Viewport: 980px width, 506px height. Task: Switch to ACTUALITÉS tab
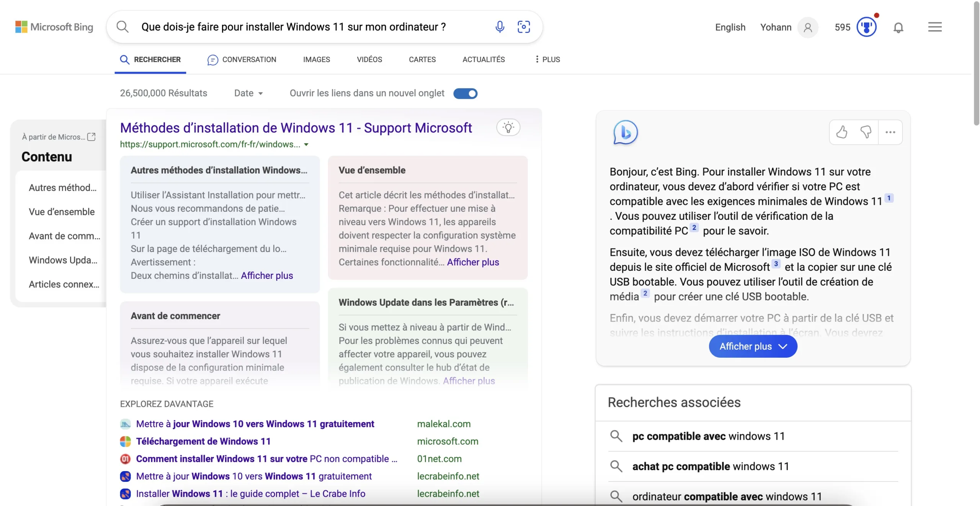pyautogui.click(x=483, y=59)
